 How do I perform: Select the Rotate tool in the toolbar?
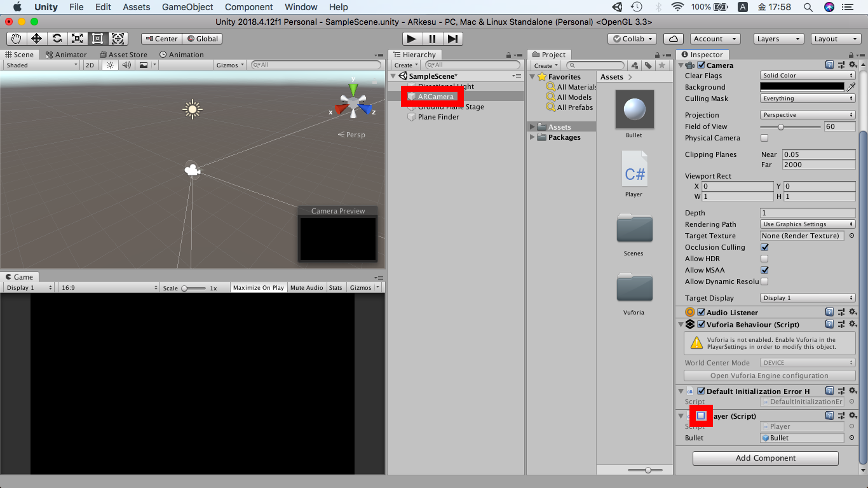[57, 39]
